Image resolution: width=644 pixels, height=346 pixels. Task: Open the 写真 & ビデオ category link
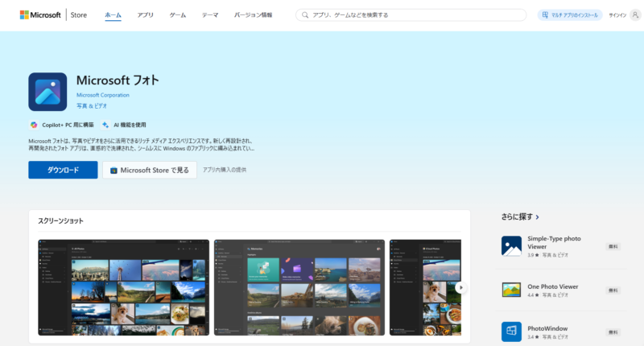coord(92,106)
